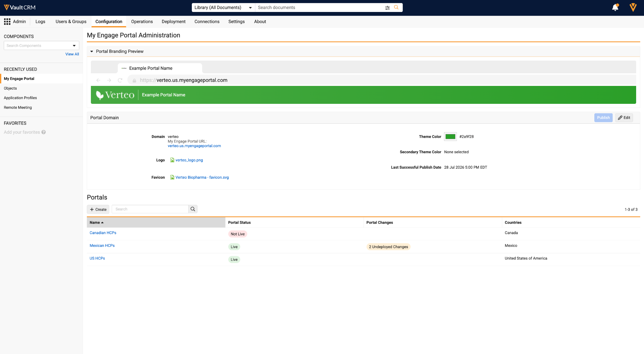Click the favicon.svg file icon
The image size is (644, 354).
[172, 177]
